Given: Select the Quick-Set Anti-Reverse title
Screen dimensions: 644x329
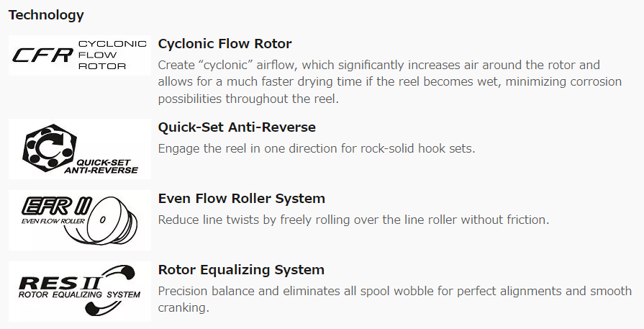Looking at the screenshot, I should [237, 127].
